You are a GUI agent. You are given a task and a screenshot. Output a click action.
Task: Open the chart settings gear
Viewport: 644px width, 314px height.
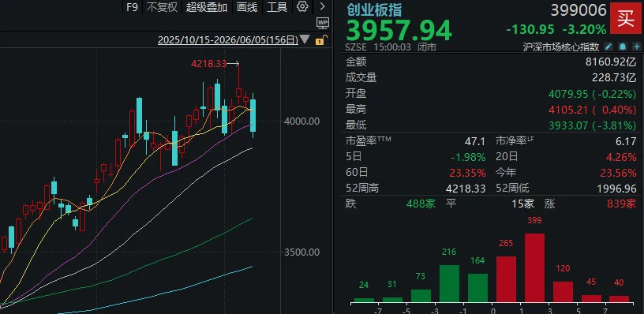(x=302, y=6)
